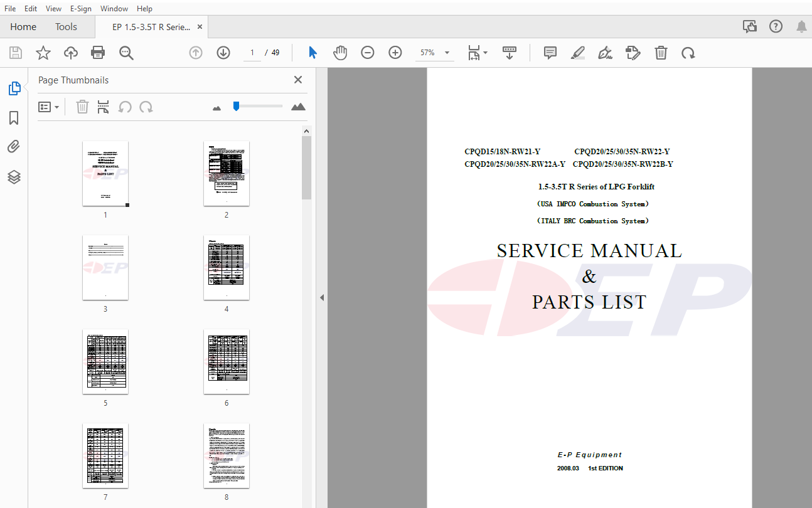Select page 4 thumbnail
812x508 pixels.
[227, 268]
